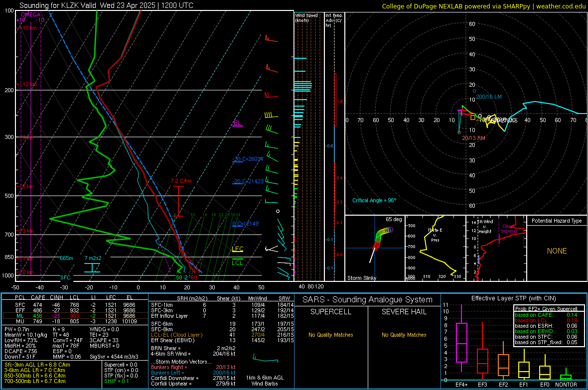Viewport: 588px width, 390px height.
Task: Click the '0 C=12149'' freezing level label
Action: tap(246, 224)
